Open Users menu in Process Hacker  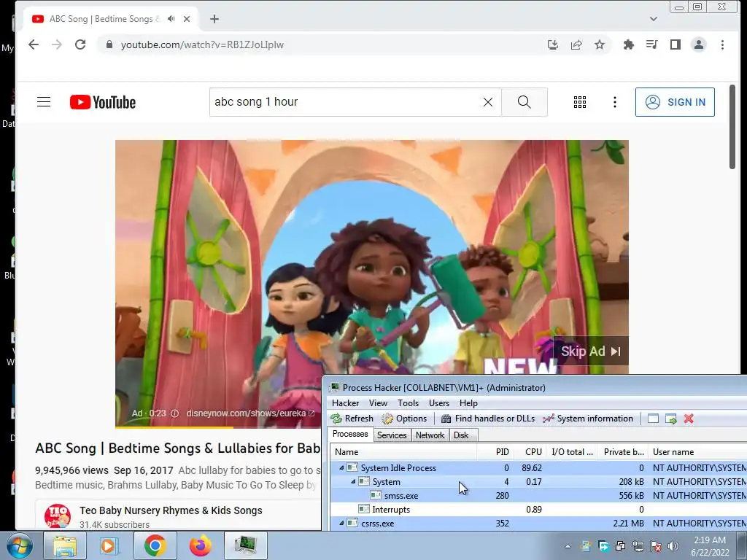438,402
